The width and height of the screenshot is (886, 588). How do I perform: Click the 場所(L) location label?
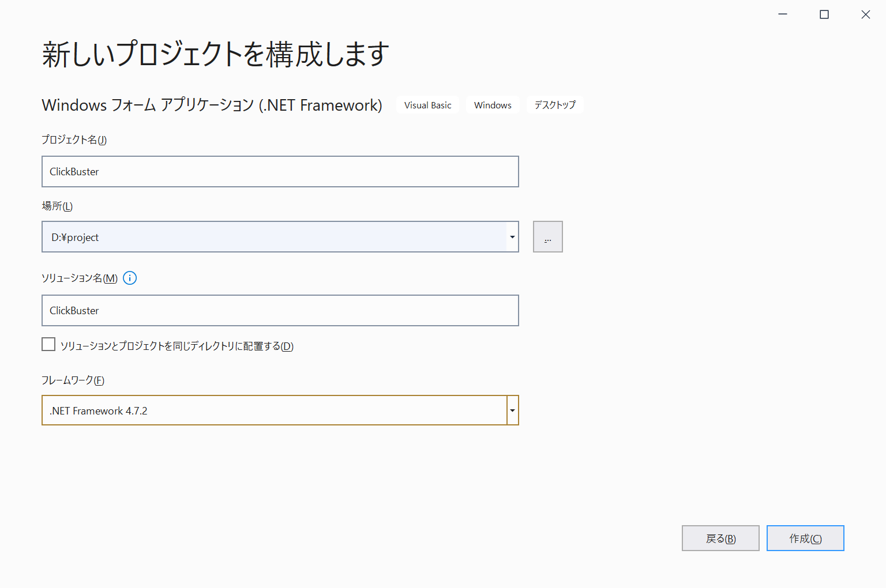57,206
